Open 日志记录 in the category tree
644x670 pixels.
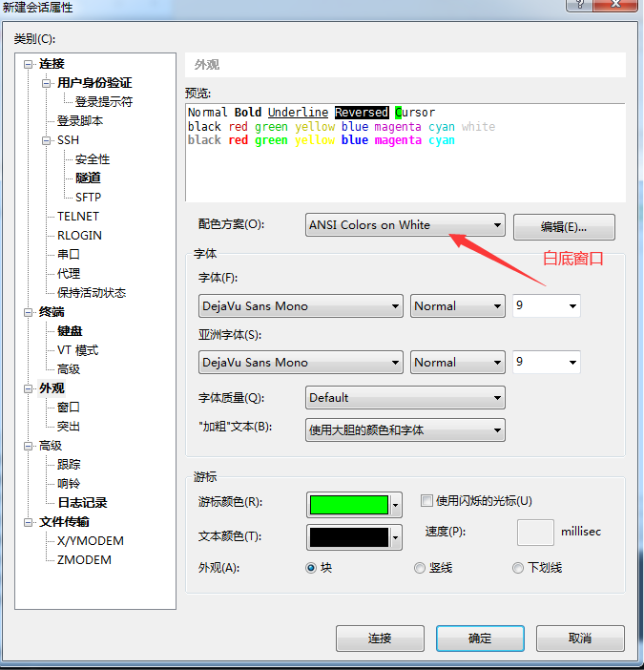[82, 503]
